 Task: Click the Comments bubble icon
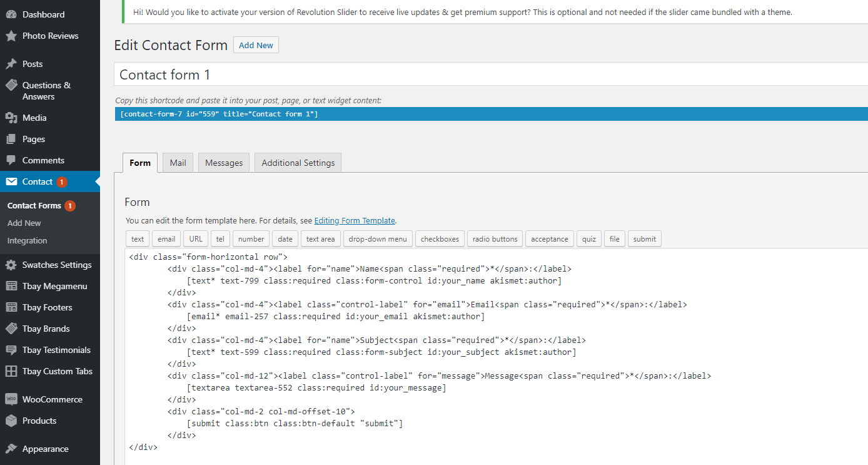(11, 160)
